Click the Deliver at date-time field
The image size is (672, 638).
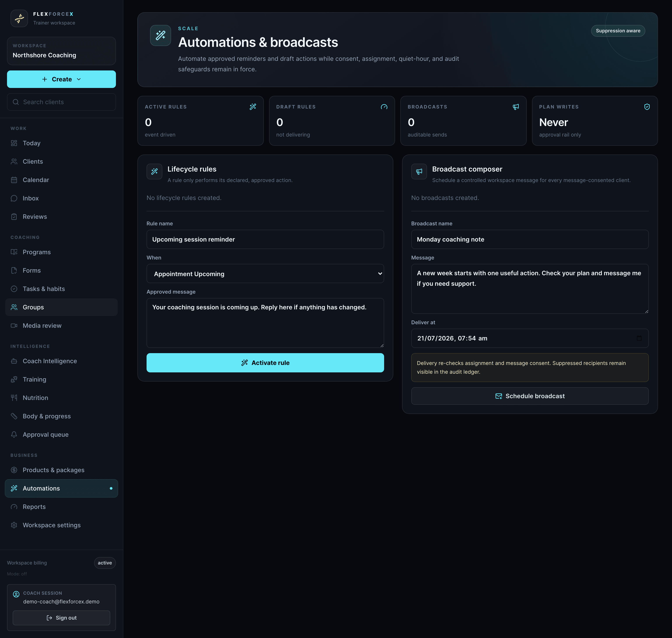tap(530, 338)
